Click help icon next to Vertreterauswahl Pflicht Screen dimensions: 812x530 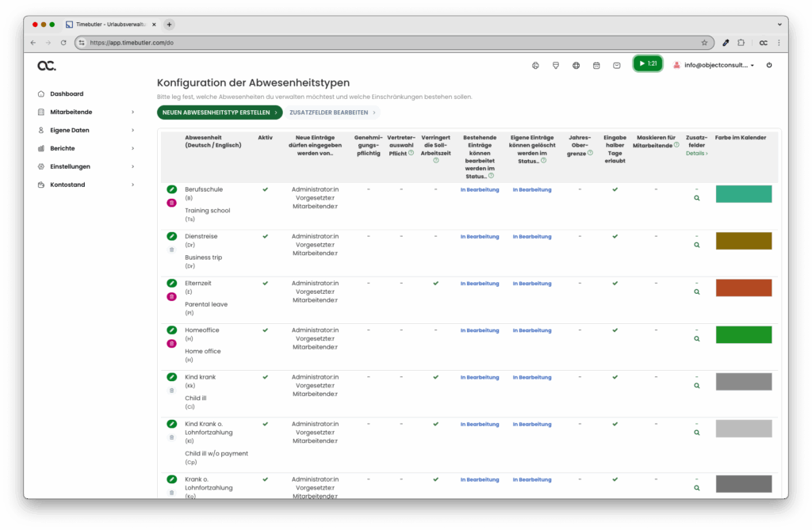[412, 153]
